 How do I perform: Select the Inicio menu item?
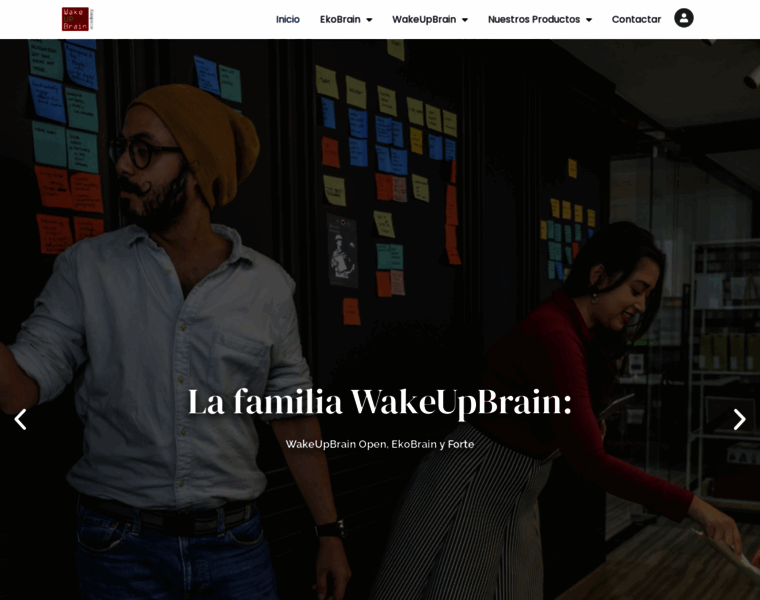pos(288,19)
